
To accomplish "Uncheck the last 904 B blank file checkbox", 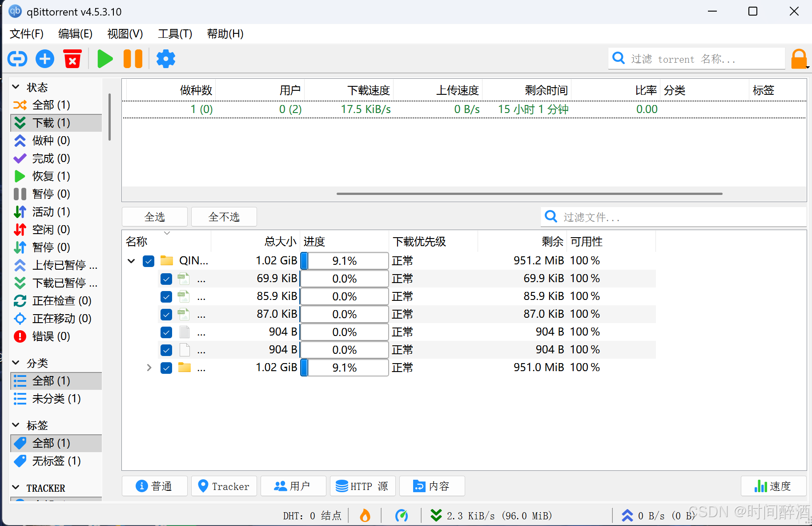I will point(166,350).
